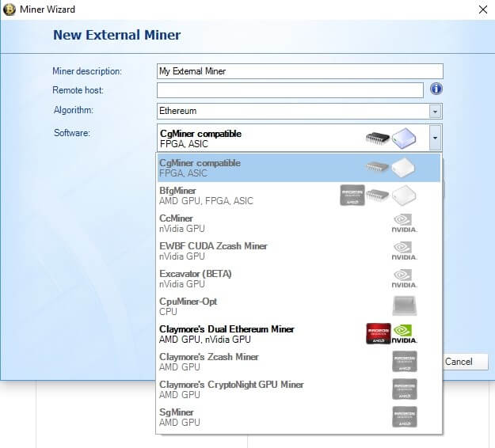The width and height of the screenshot is (495, 448).
Task: Click the red Radeon icon on Claymore's Dual Ethereum row
Action: coord(379,333)
